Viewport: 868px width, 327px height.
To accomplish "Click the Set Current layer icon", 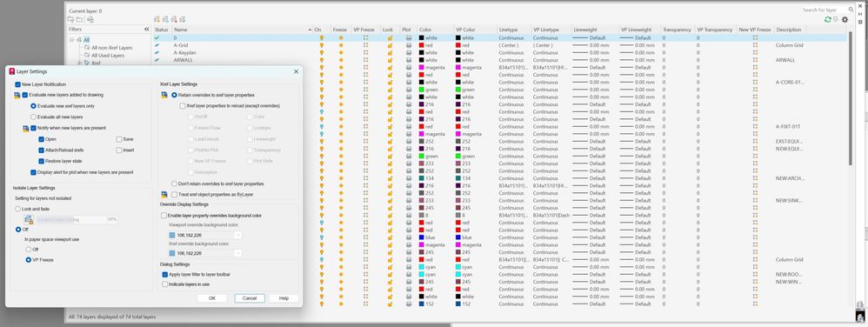I will click(183, 19).
